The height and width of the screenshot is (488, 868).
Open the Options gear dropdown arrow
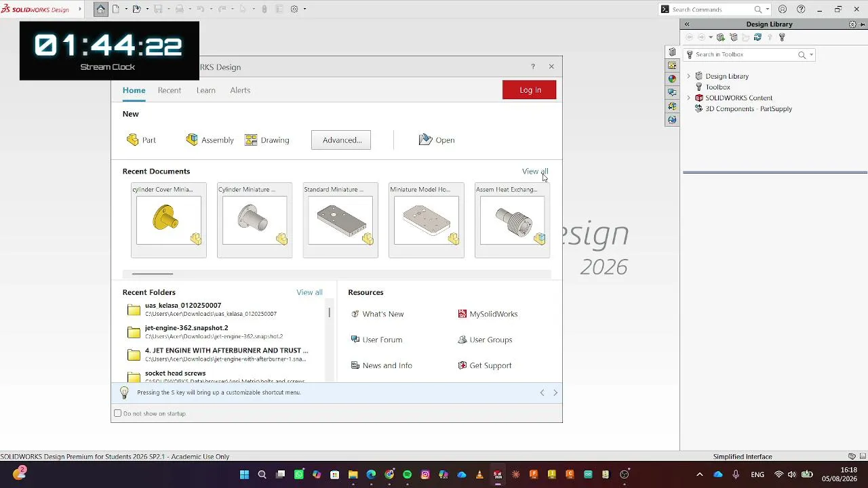coord(304,9)
